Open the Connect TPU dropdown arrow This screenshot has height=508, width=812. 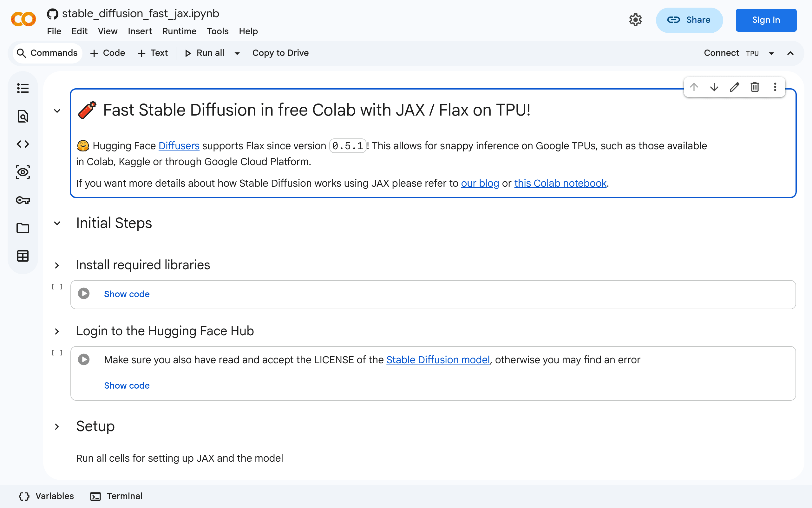click(771, 53)
